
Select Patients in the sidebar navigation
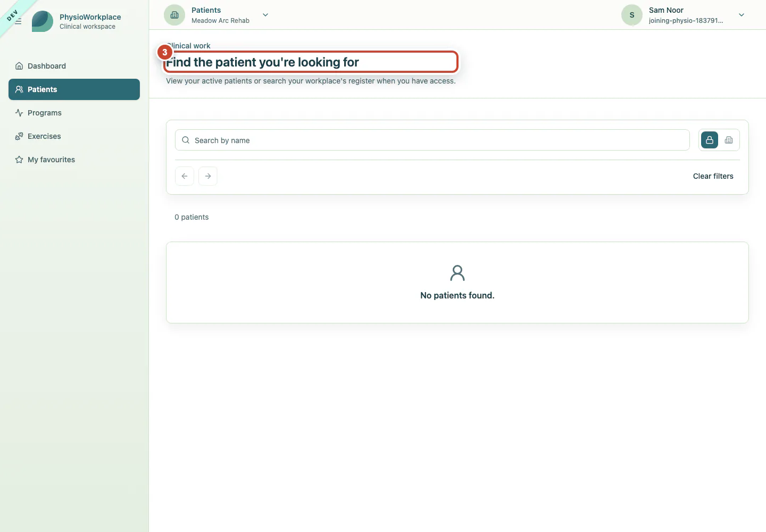point(74,89)
